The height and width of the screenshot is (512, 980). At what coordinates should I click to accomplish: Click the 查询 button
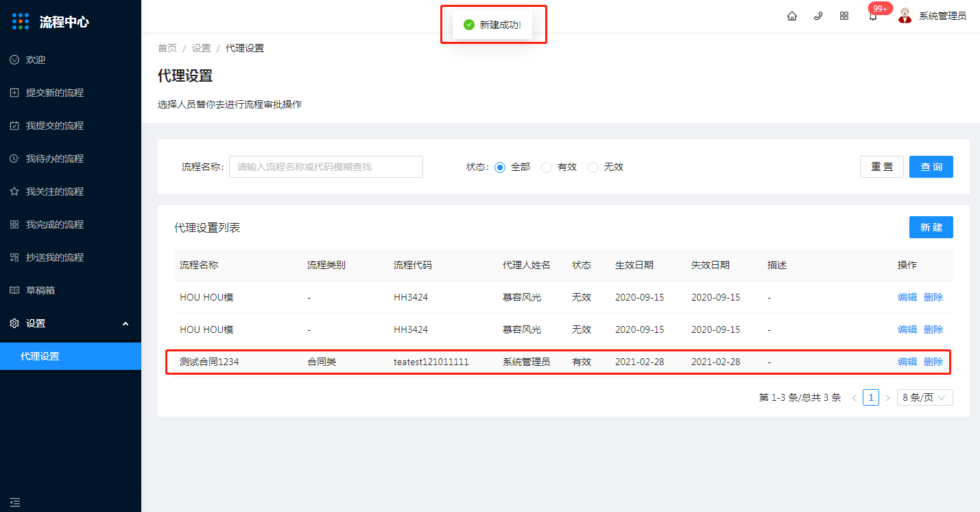pos(931,167)
